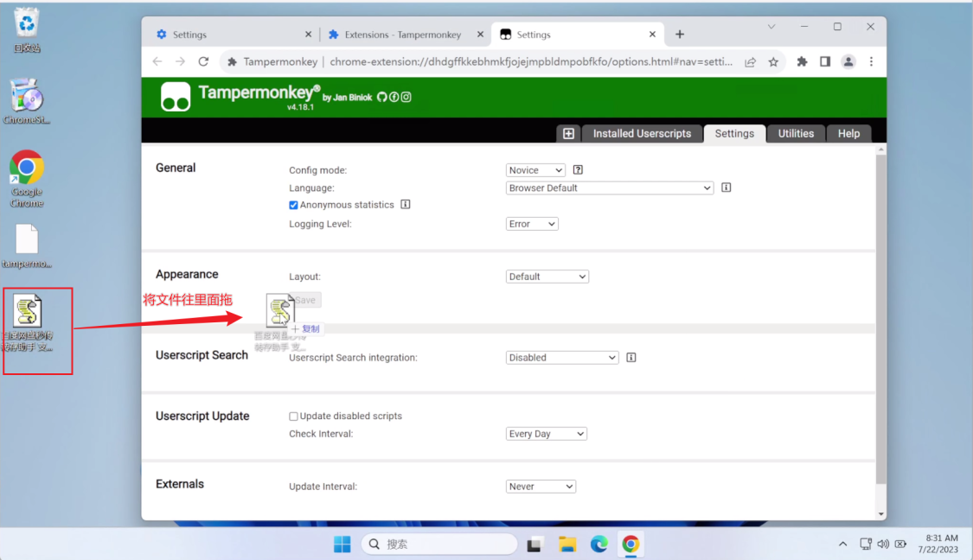The height and width of the screenshot is (560, 973).
Task: Close the first Chrome Settings tab
Action: click(308, 35)
